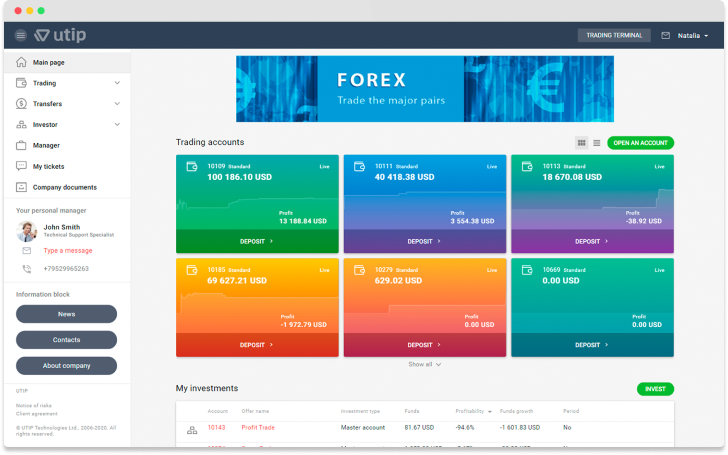Click the phone icon beside manager number
Viewport: 728px width, 455px height.
pos(27,268)
